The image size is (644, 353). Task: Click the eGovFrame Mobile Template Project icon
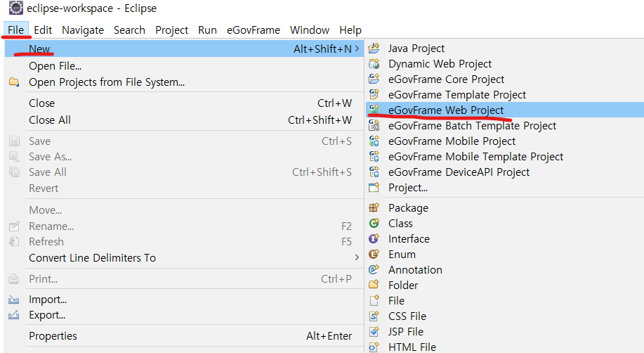click(374, 156)
